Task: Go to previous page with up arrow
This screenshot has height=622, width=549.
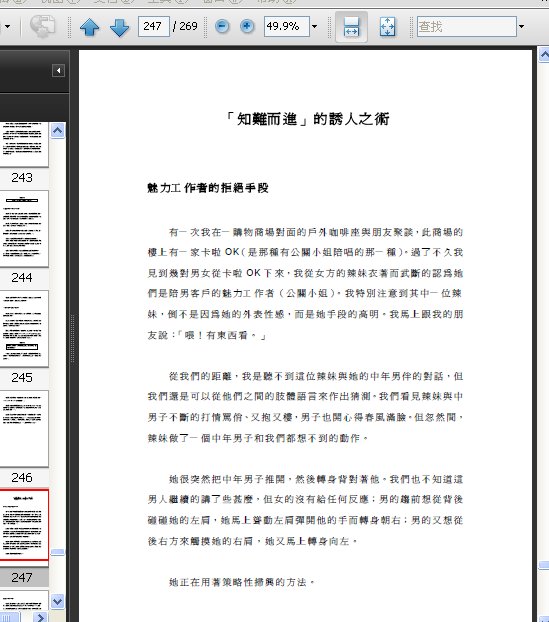Action: tap(90, 27)
